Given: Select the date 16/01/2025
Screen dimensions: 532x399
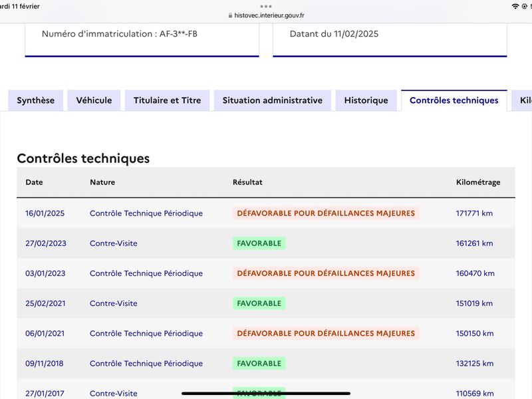Looking at the screenshot, I should (45, 213).
